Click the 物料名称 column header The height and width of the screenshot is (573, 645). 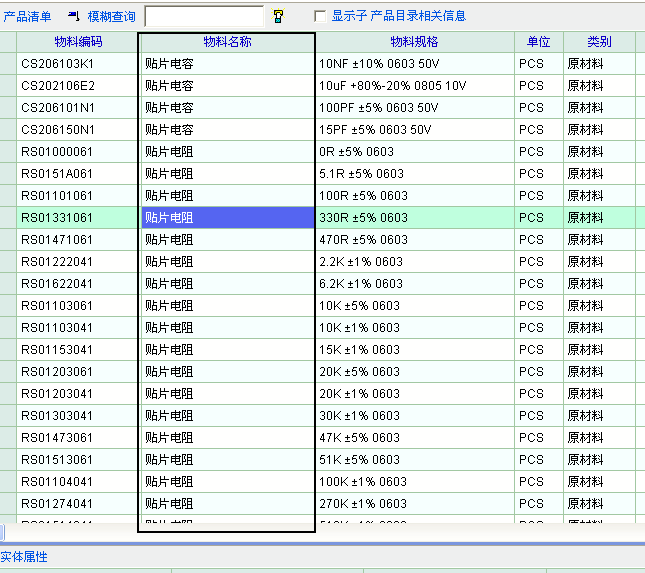pos(227,42)
